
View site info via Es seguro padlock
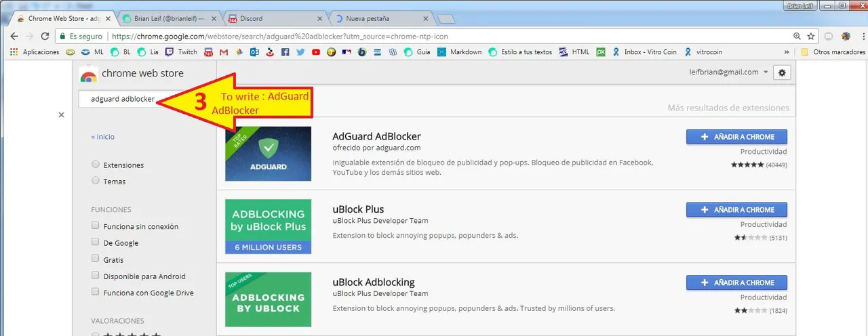pos(81,36)
